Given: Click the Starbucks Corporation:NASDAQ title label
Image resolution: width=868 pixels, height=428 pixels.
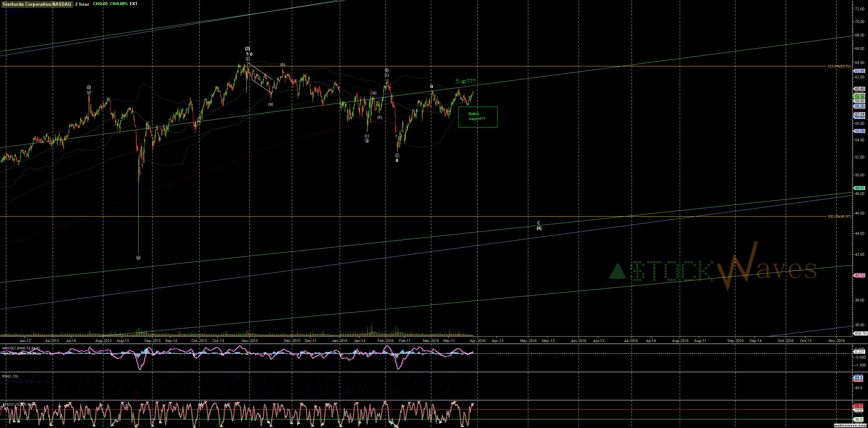Looking at the screenshot, I should (37, 4).
